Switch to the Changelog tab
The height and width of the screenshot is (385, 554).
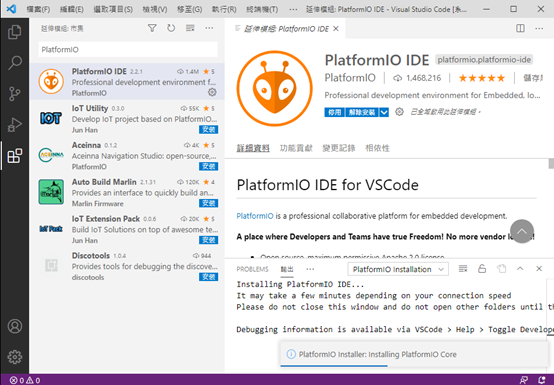click(x=339, y=148)
